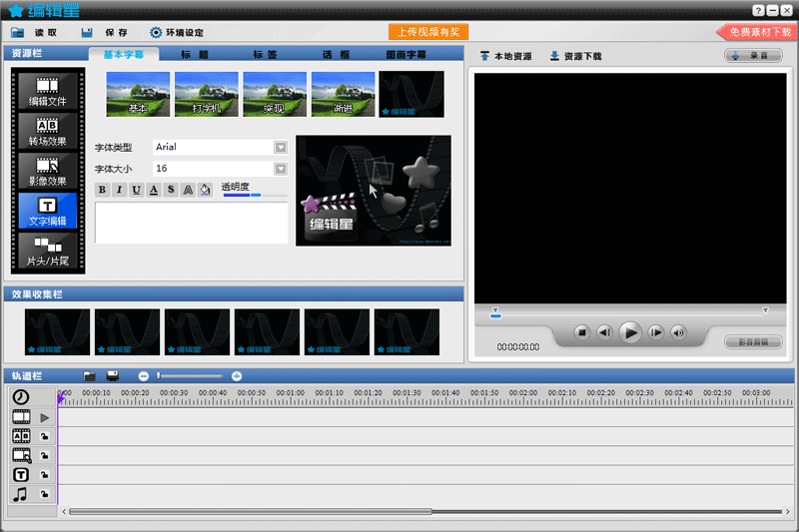Viewport: 799px width, 532px height.
Task: Zoom in the timeline with plus button
Action: pyautogui.click(x=237, y=376)
